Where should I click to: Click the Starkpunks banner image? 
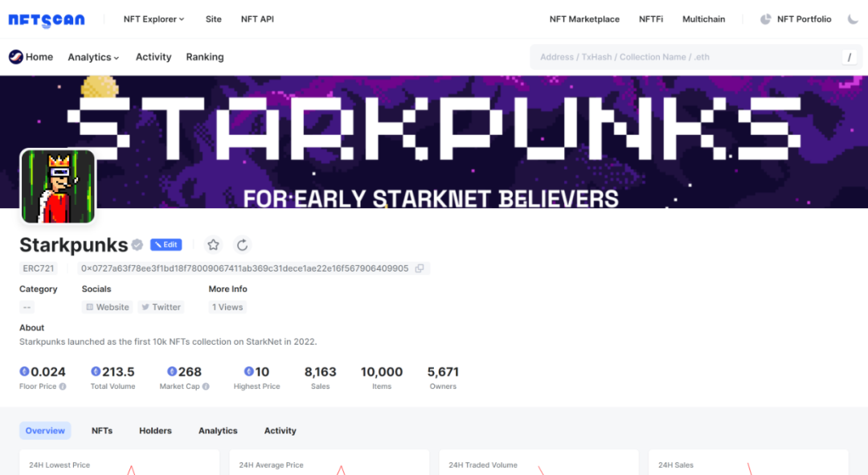click(434, 142)
